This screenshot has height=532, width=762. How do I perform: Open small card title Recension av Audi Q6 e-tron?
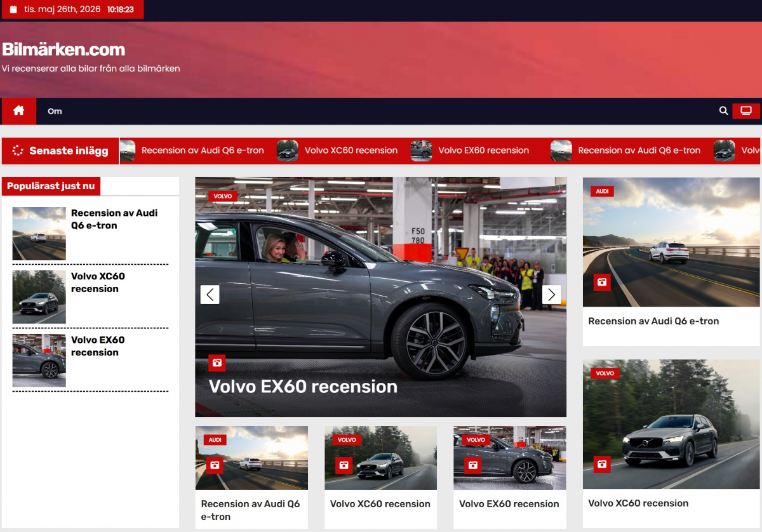[250, 510]
